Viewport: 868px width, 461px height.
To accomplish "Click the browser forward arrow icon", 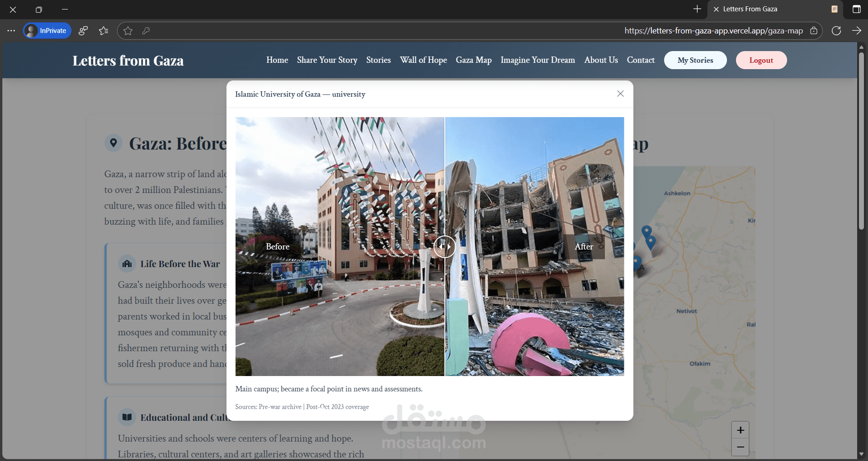I will [x=857, y=31].
